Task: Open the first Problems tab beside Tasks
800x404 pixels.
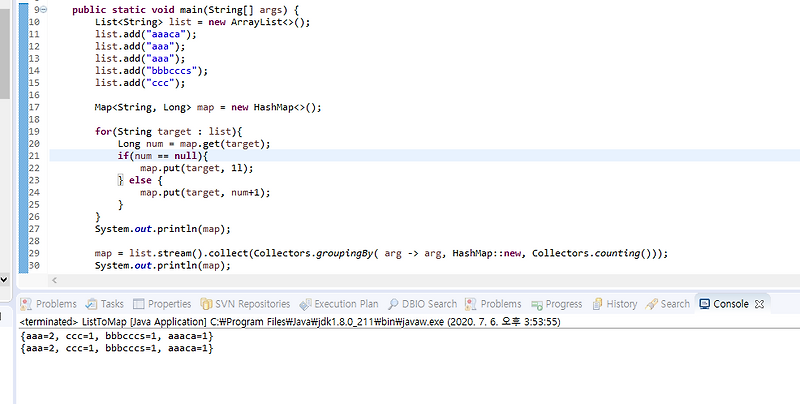Action: (x=48, y=304)
